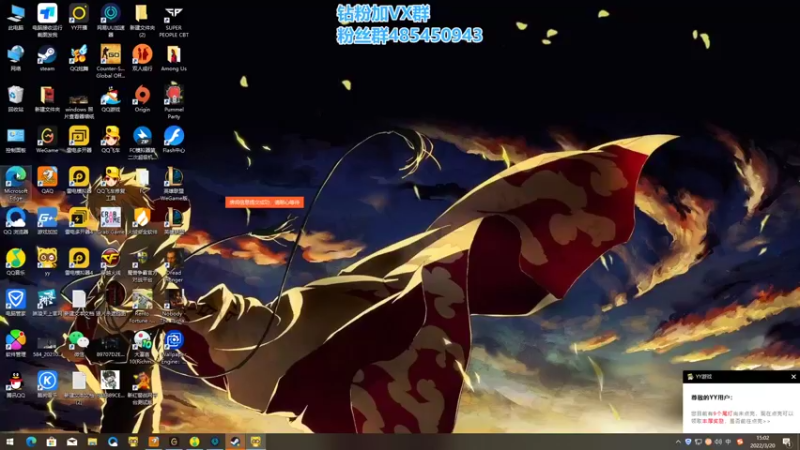
Task: Open the Flash中心 desktop shortcut
Action: tap(173, 140)
